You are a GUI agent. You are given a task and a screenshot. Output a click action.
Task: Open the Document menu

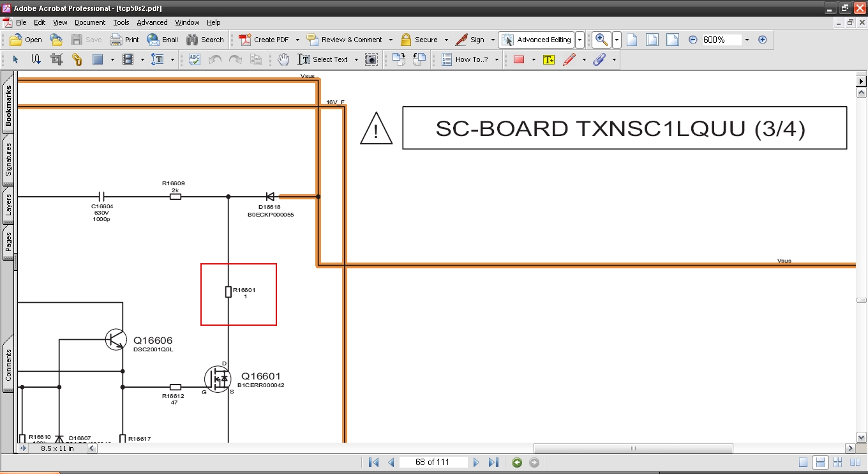89,22
